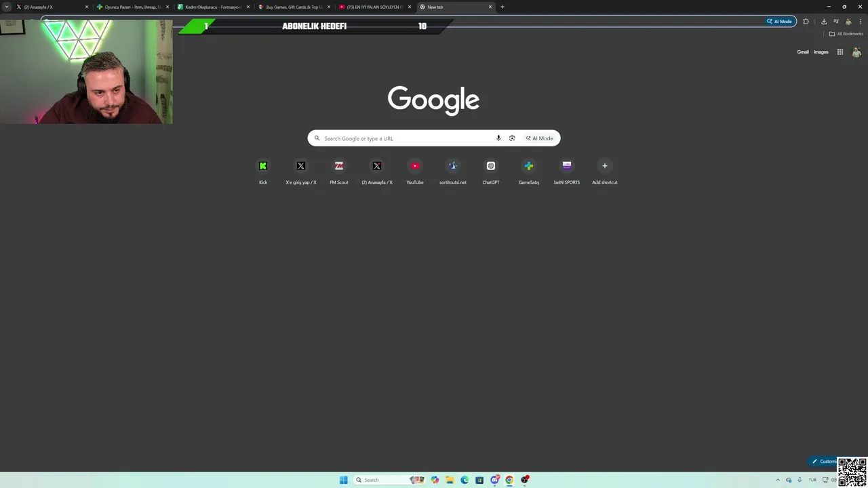Open the GameSatış shortcut
The height and width of the screenshot is (488, 868).
(529, 171)
